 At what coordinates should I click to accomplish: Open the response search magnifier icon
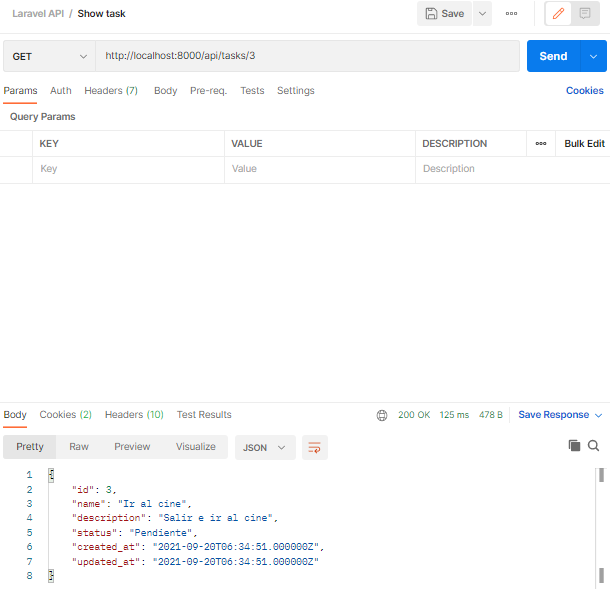(593, 445)
